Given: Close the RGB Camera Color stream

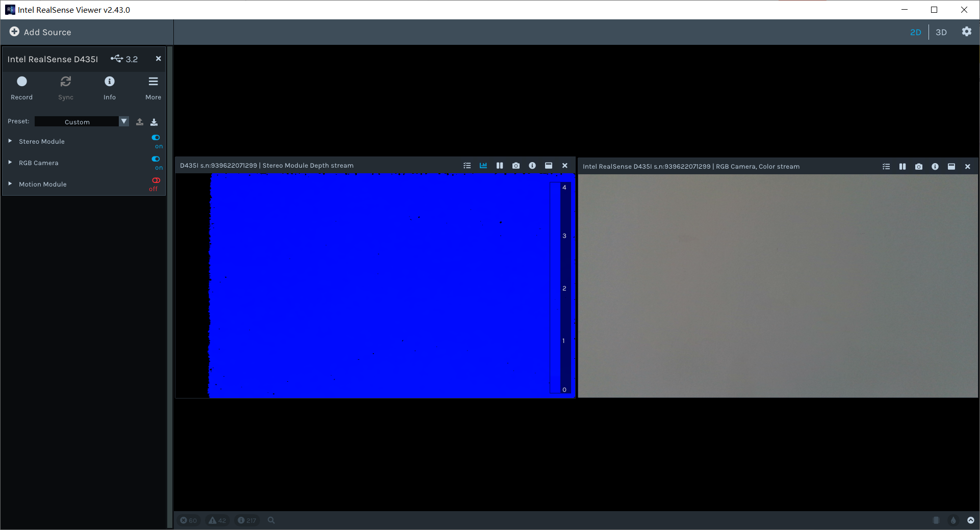Looking at the screenshot, I should coord(968,167).
